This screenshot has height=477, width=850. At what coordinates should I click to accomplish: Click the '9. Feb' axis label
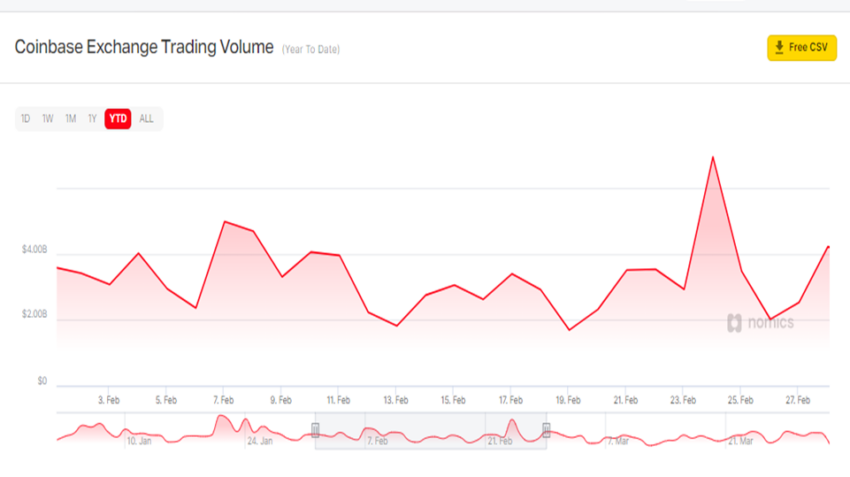coord(281,400)
